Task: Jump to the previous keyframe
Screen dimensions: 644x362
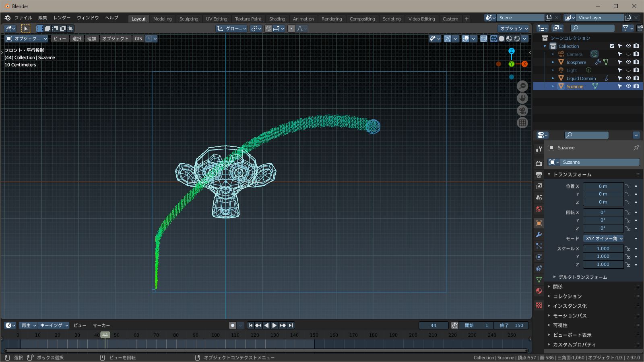Action: point(258,325)
